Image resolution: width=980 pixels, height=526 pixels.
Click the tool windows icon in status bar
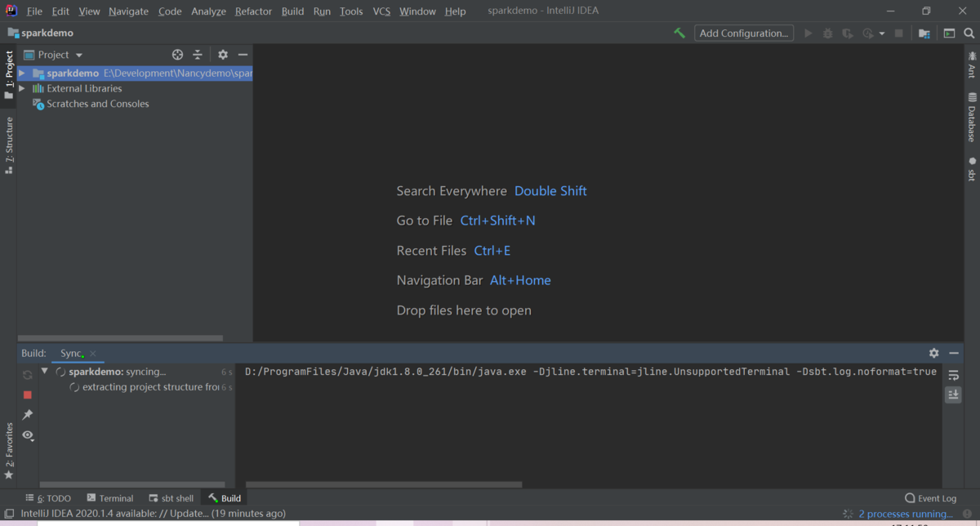tap(9, 514)
